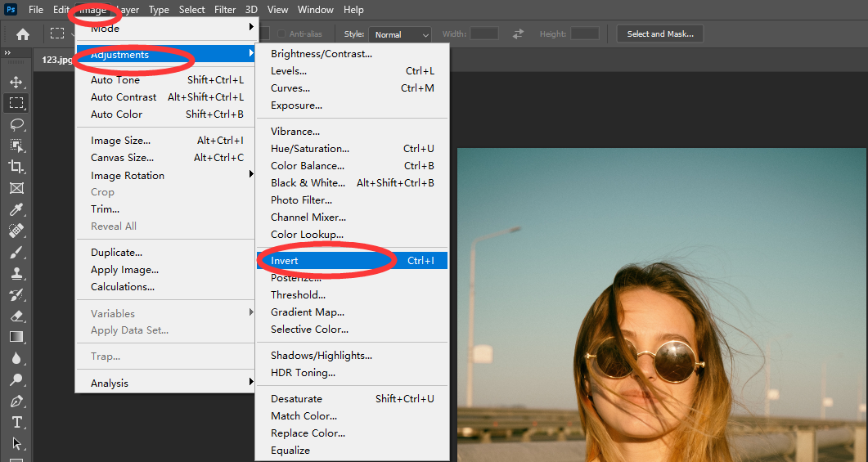
Task: Click the Select and Mask button
Action: point(660,34)
